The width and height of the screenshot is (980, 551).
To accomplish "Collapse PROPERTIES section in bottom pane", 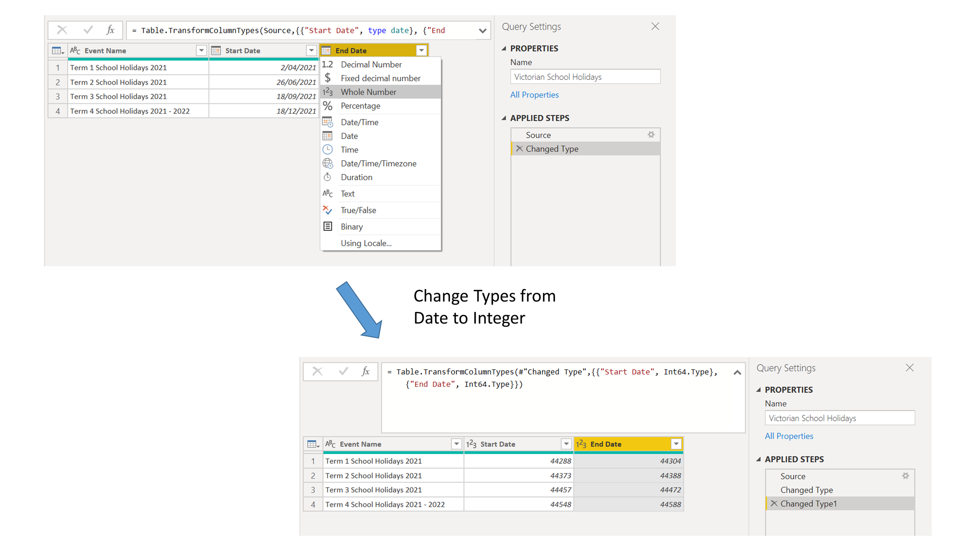I will click(x=759, y=390).
